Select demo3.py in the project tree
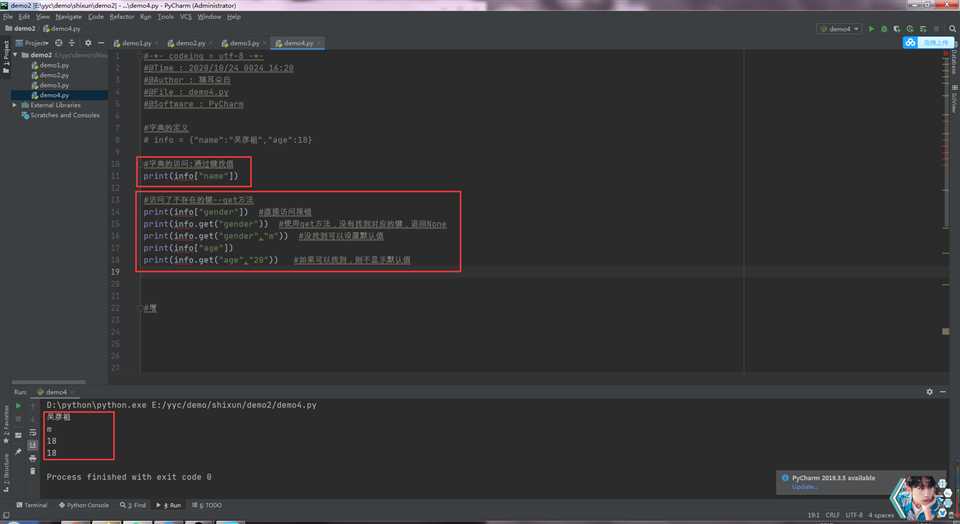 pyautogui.click(x=54, y=85)
